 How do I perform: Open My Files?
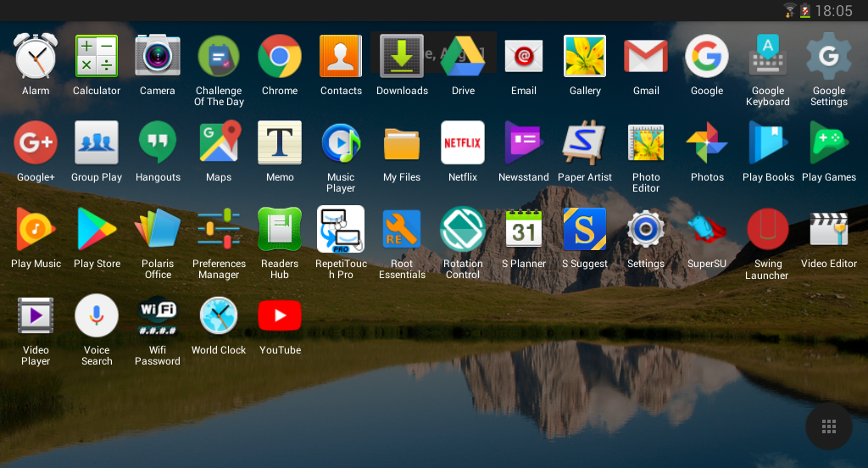point(402,143)
